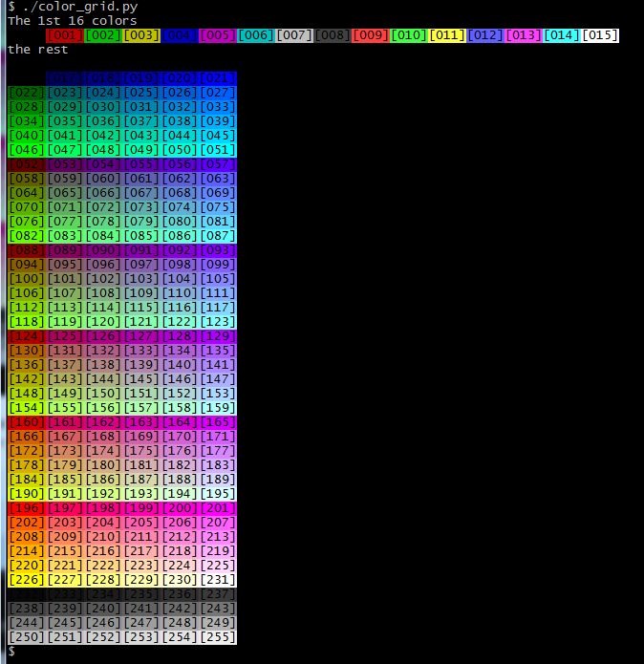This screenshot has width=644, height=664.
Task: Click the red [001] color cell
Action: pyautogui.click(x=65, y=35)
